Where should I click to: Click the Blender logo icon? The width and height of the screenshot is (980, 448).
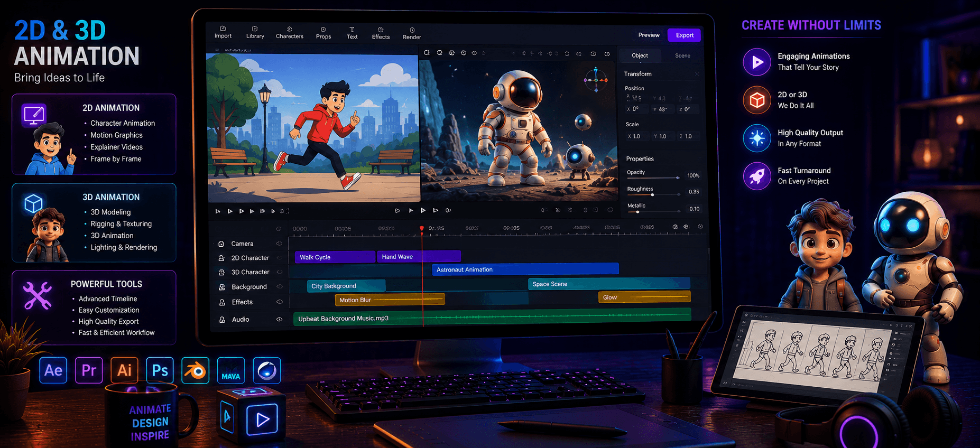[196, 370]
